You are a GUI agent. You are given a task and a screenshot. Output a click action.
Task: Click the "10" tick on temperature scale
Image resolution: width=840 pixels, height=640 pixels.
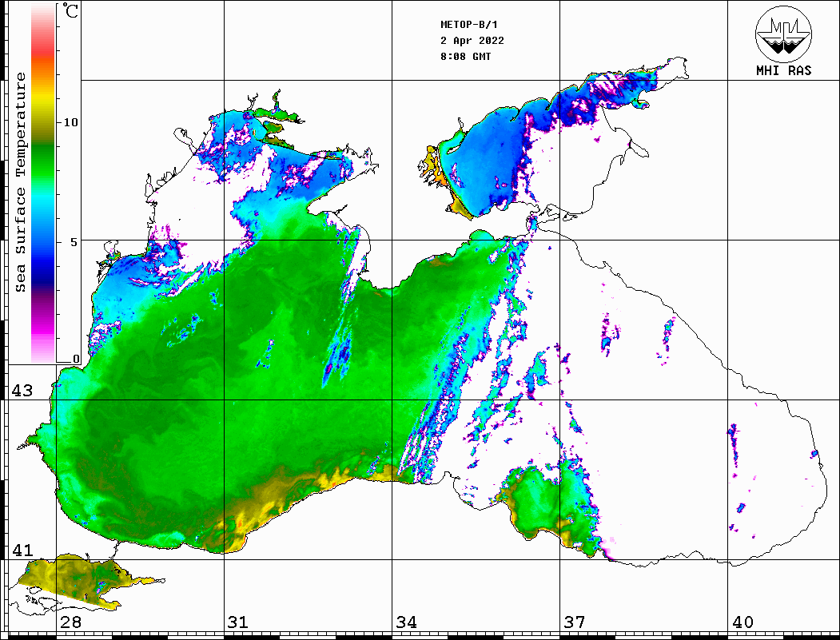[x=70, y=122]
